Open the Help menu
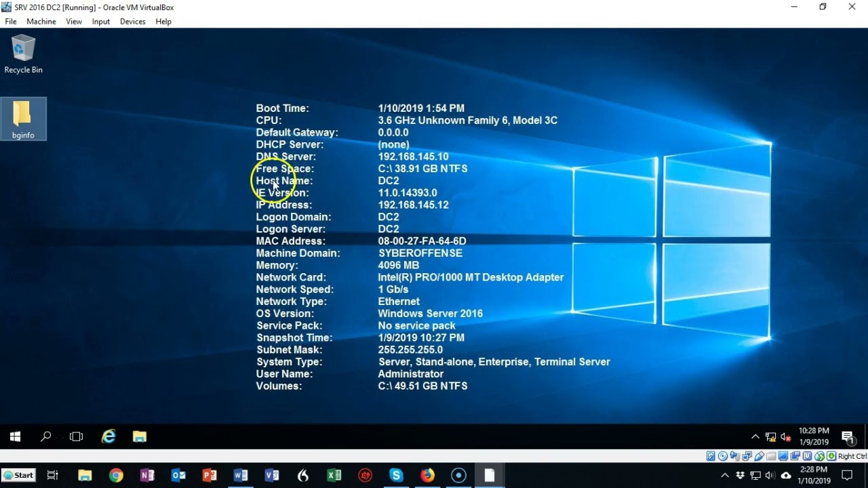The image size is (868, 488). 163,22
